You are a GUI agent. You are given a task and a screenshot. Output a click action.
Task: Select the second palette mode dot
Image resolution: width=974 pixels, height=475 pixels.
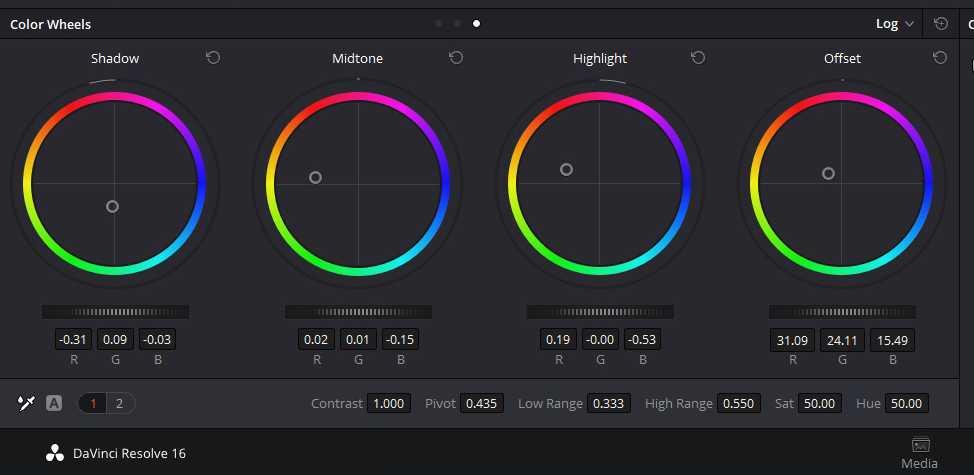coord(457,24)
